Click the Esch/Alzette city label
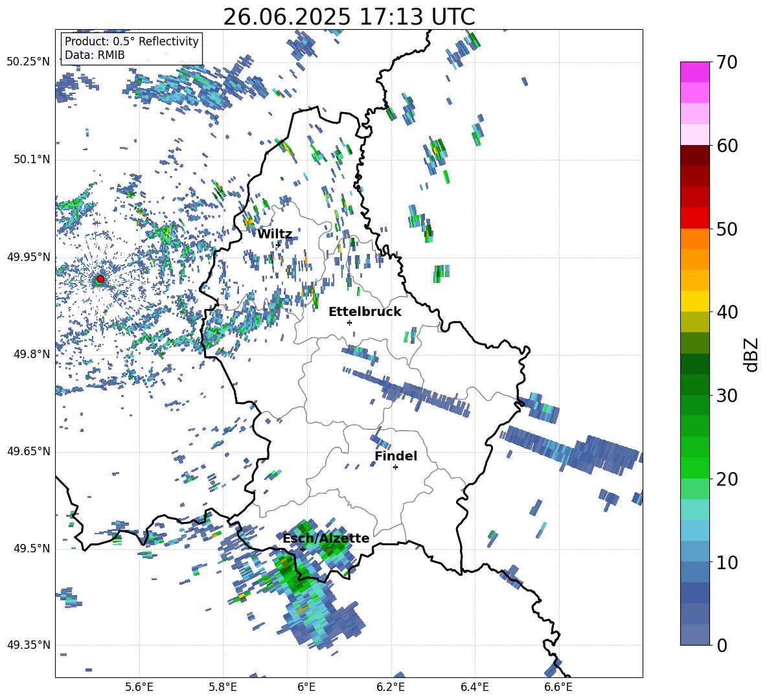Viewport: 767px width, 700px height. pyautogui.click(x=326, y=539)
